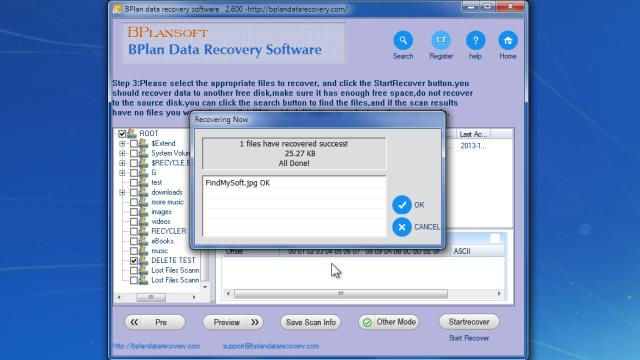The width and height of the screenshot is (640, 360).
Task: Click the downloads folder icon
Action: pos(143,192)
